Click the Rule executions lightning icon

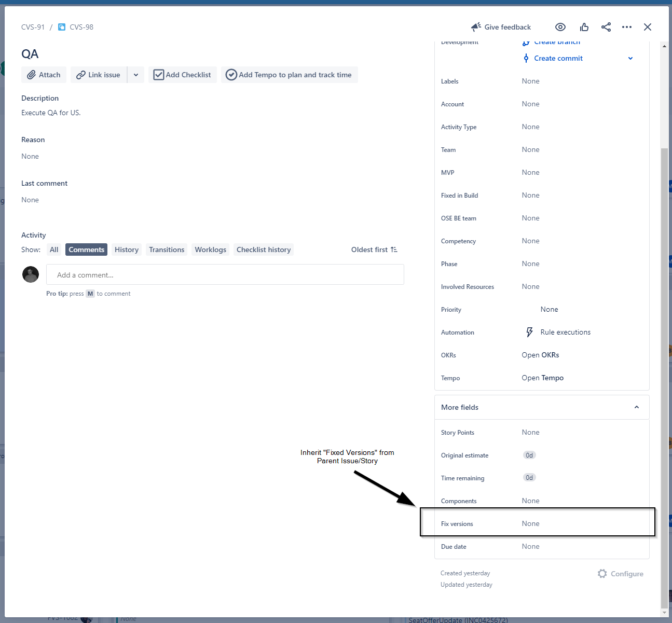(x=529, y=332)
